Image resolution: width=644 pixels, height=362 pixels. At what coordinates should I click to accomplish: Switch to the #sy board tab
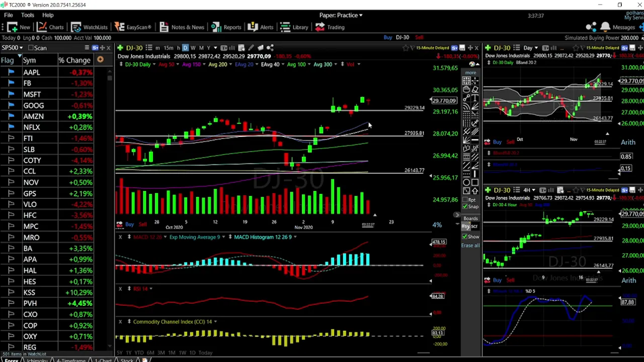tap(466, 227)
